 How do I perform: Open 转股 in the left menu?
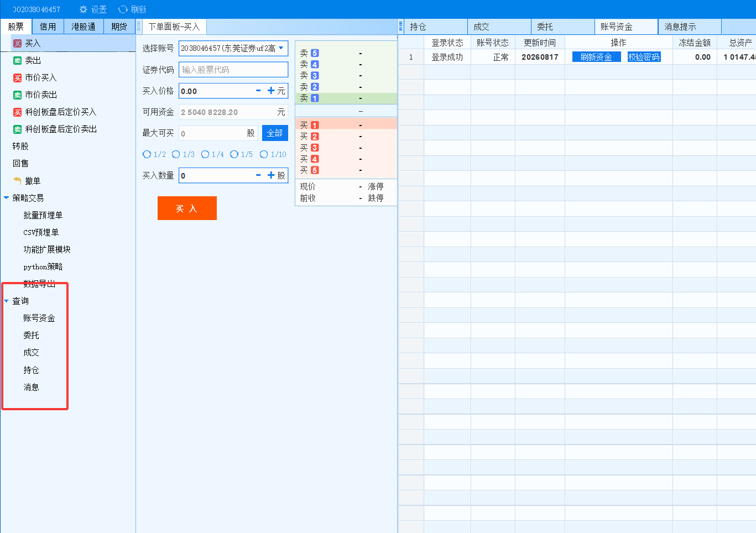pyautogui.click(x=20, y=147)
